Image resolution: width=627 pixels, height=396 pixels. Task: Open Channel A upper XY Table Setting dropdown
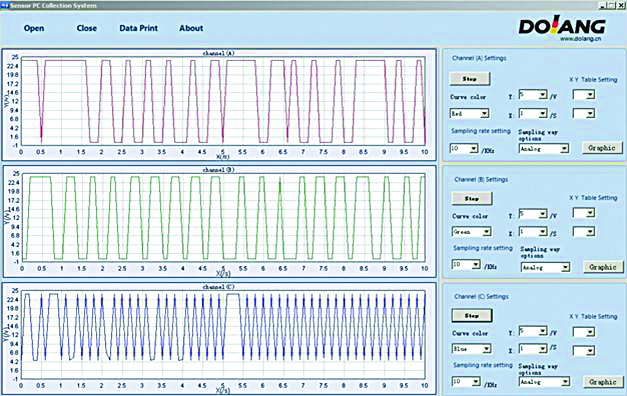click(x=584, y=95)
